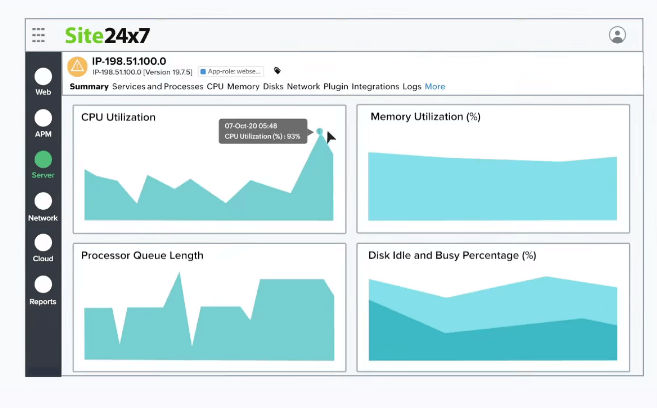Screen dimensions: 657x408
Task: Click the Memory Utilization area chart
Action: 492,186
